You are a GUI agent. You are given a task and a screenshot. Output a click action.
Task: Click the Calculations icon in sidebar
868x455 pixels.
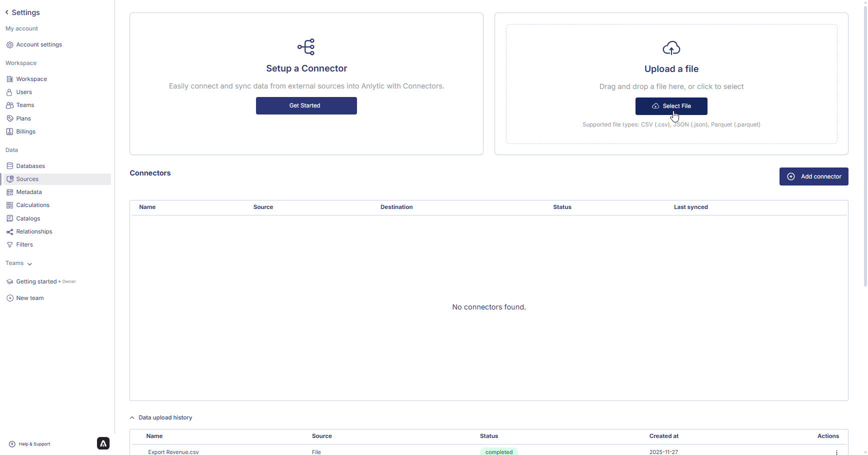click(9, 205)
